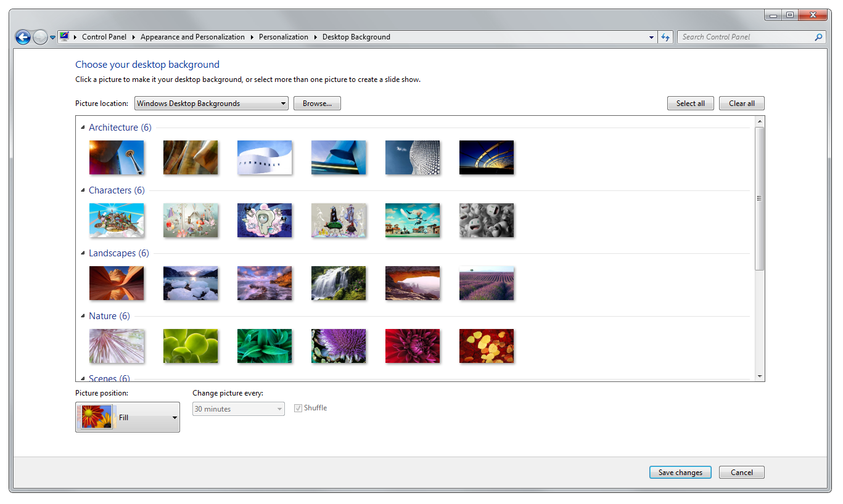This screenshot has width=843, height=504.
Task: Open the address bar history dropdown arrow
Action: click(x=651, y=37)
